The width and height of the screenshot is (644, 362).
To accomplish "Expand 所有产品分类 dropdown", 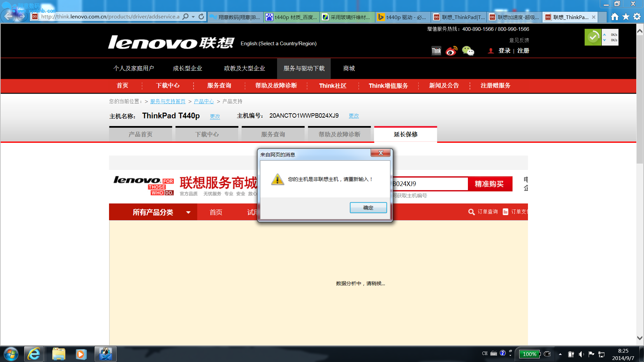I will (153, 212).
